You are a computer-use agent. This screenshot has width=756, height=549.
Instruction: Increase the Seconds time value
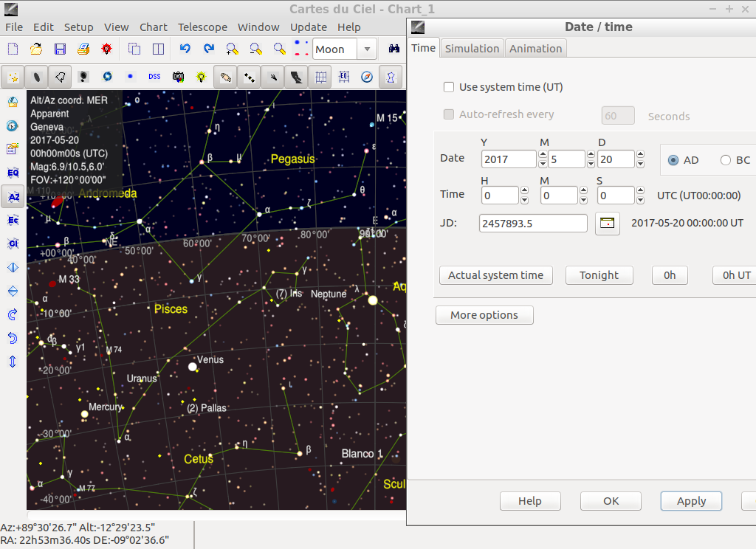tap(640, 191)
